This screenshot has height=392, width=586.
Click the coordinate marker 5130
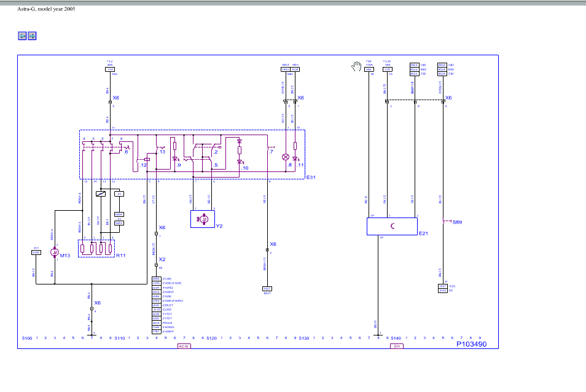coord(304,338)
